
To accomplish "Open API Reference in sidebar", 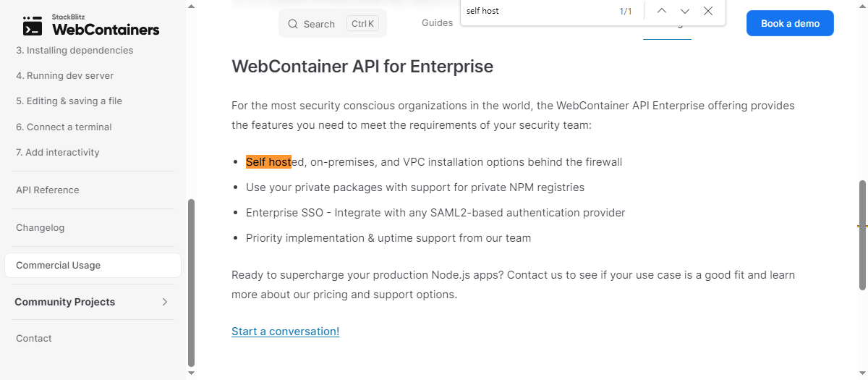I will (48, 190).
